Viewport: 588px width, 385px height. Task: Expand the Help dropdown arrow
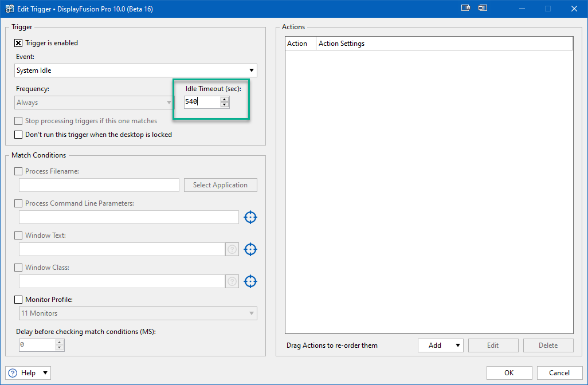tap(45, 373)
